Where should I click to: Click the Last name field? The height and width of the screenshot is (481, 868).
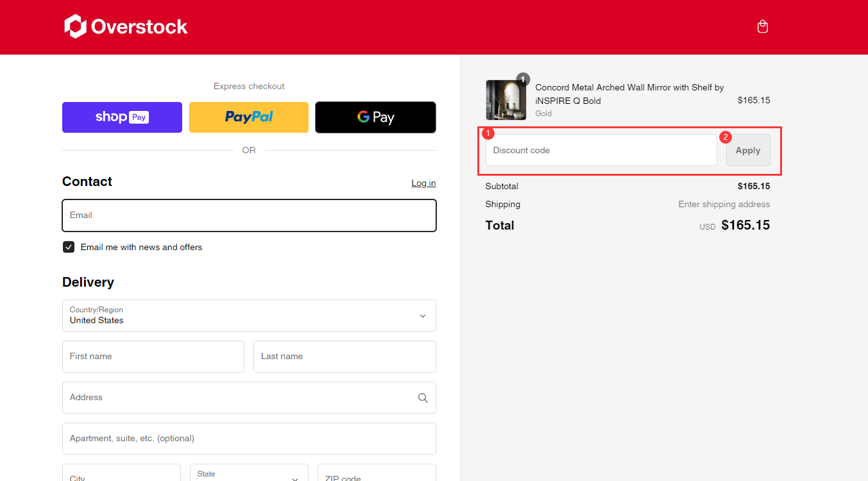[x=345, y=357]
